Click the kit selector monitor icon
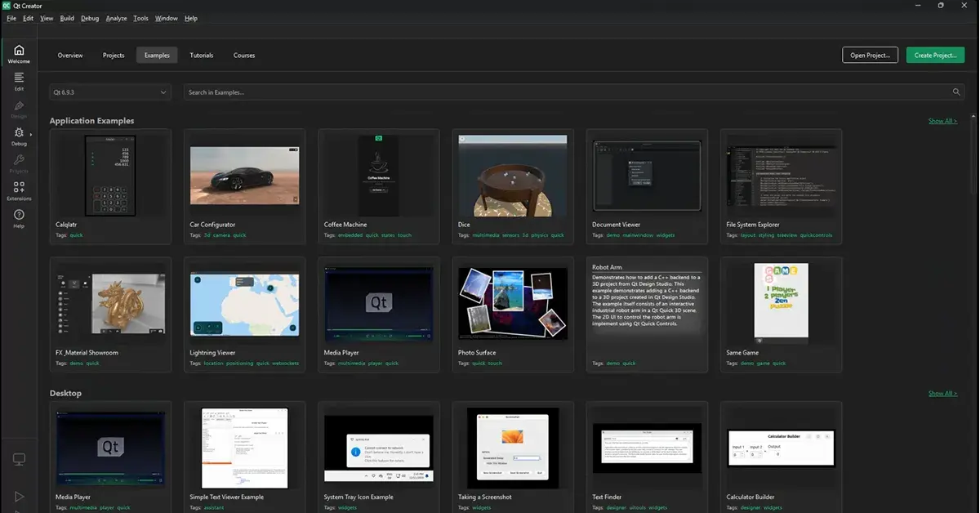This screenshot has height=513, width=980. tap(19, 460)
